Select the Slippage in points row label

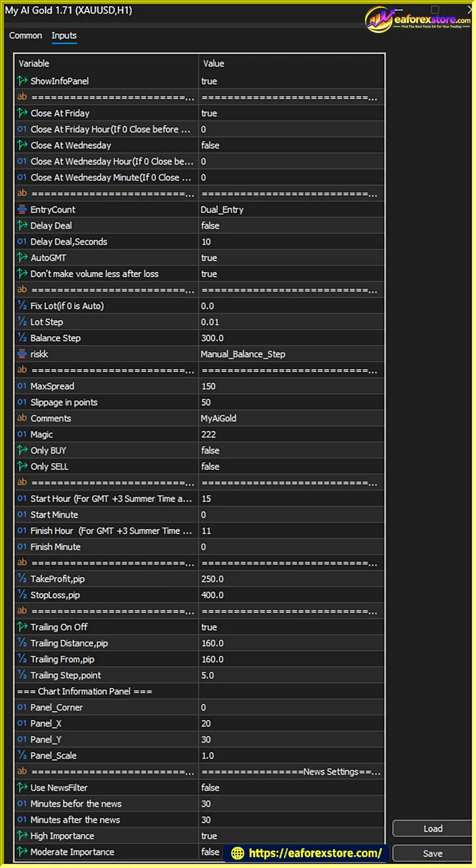click(64, 402)
